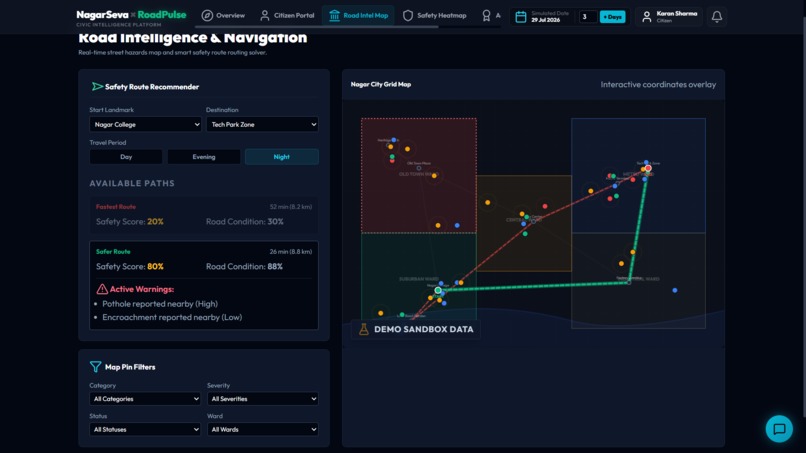
Task: Open notifications bell icon
Action: [717, 16]
